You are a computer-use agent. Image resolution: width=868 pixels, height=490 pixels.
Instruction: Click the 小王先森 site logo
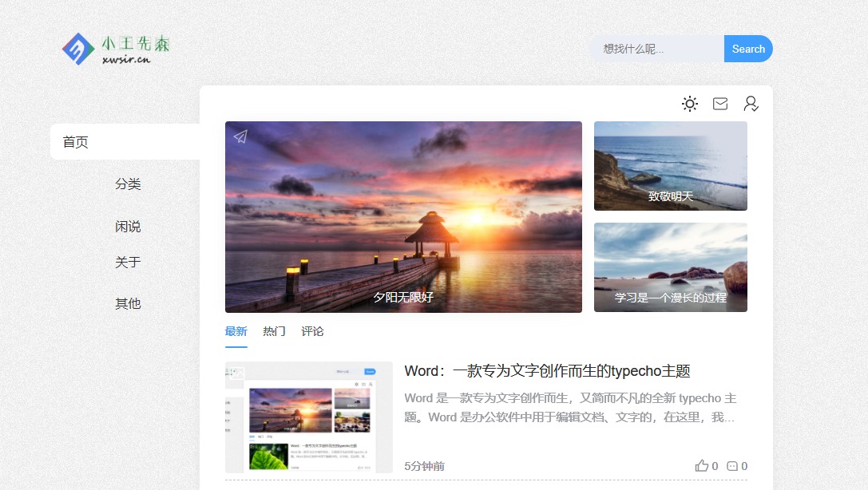pyautogui.click(x=117, y=49)
